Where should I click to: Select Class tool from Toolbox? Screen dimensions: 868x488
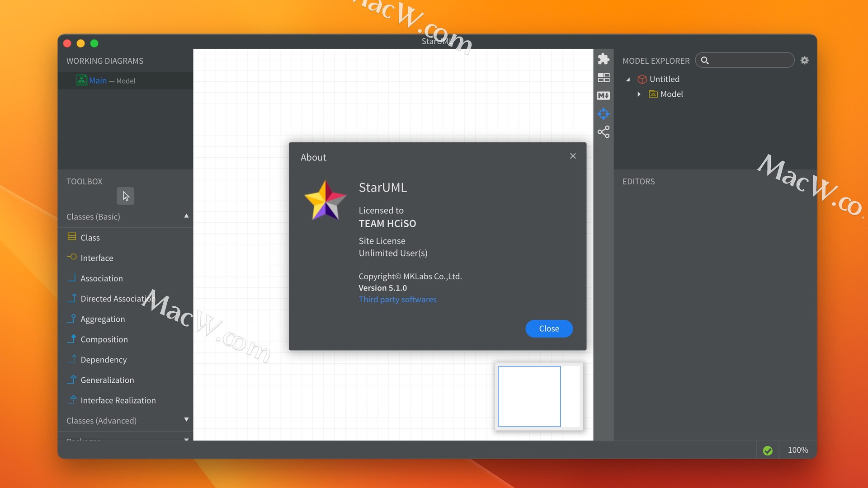[90, 237]
